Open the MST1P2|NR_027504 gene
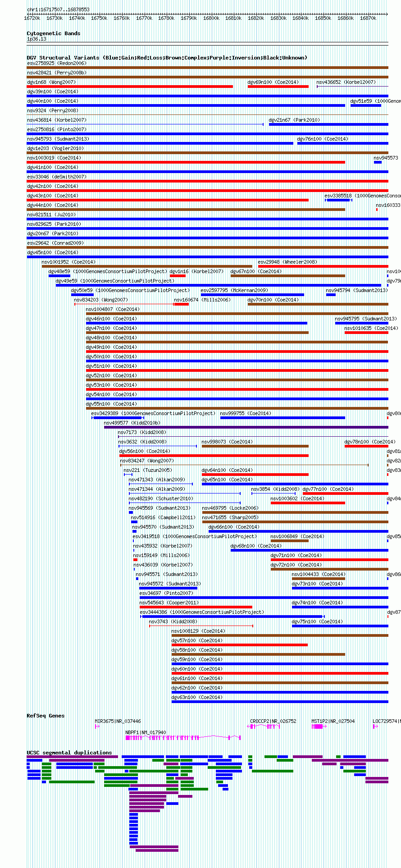401x868 pixels. tap(333, 721)
